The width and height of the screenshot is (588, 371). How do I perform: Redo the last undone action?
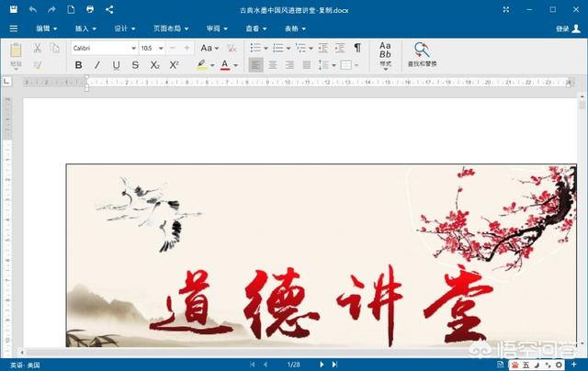pos(51,9)
